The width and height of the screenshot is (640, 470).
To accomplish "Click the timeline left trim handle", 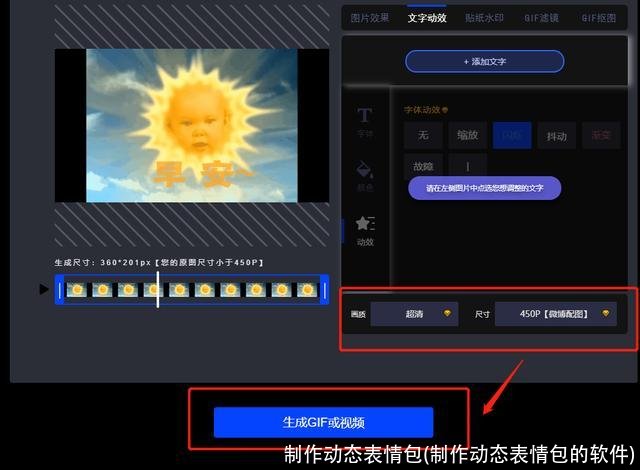I will 60,290.
